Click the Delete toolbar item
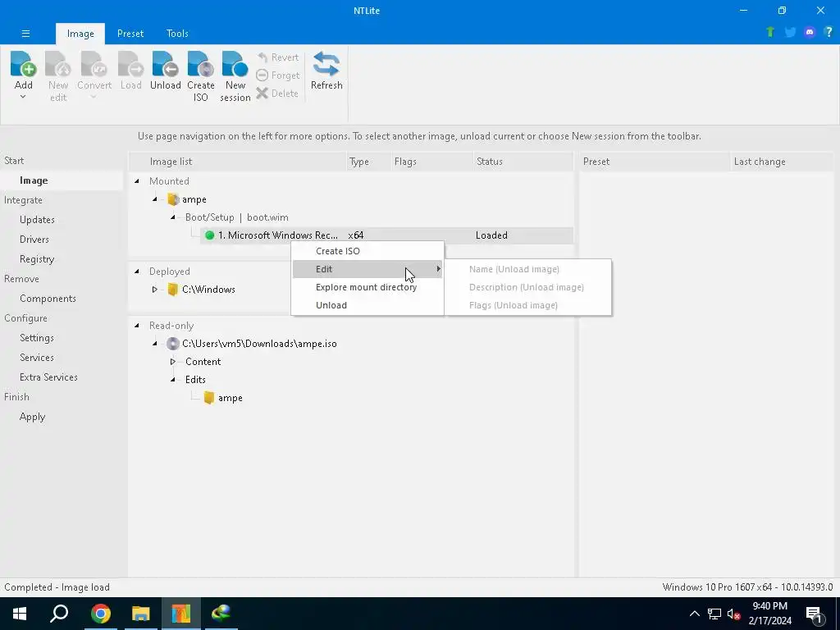This screenshot has width=840, height=630. pyautogui.click(x=277, y=94)
